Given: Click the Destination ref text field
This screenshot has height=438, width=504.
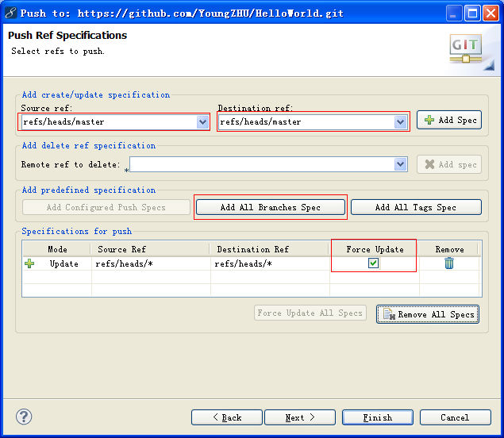Looking at the screenshot, I should coord(306,121).
